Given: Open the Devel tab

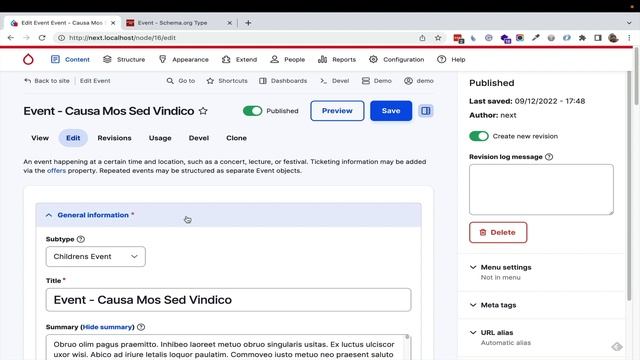Looking at the screenshot, I should click(x=199, y=138).
